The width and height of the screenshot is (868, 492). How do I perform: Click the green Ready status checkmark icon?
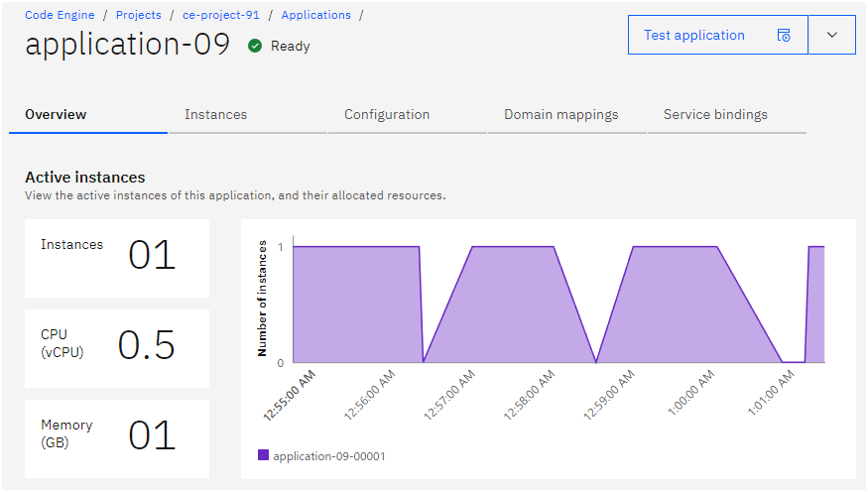[x=255, y=46]
